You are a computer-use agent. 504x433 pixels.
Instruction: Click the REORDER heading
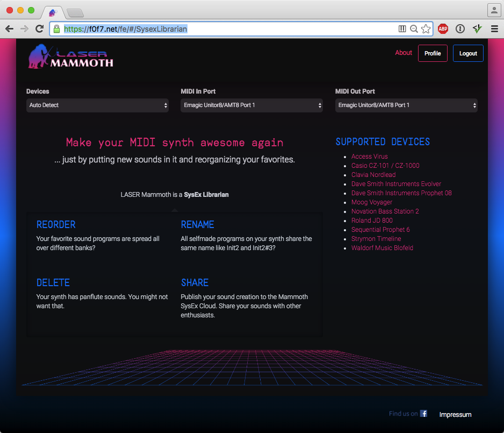[x=56, y=224]
